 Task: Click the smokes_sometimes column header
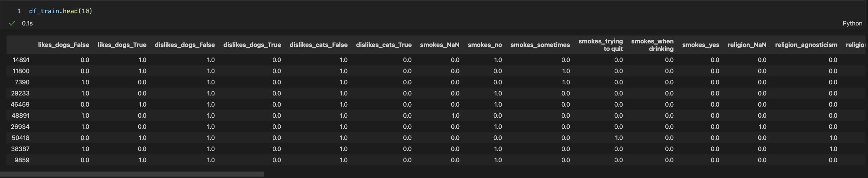(540, 45)
